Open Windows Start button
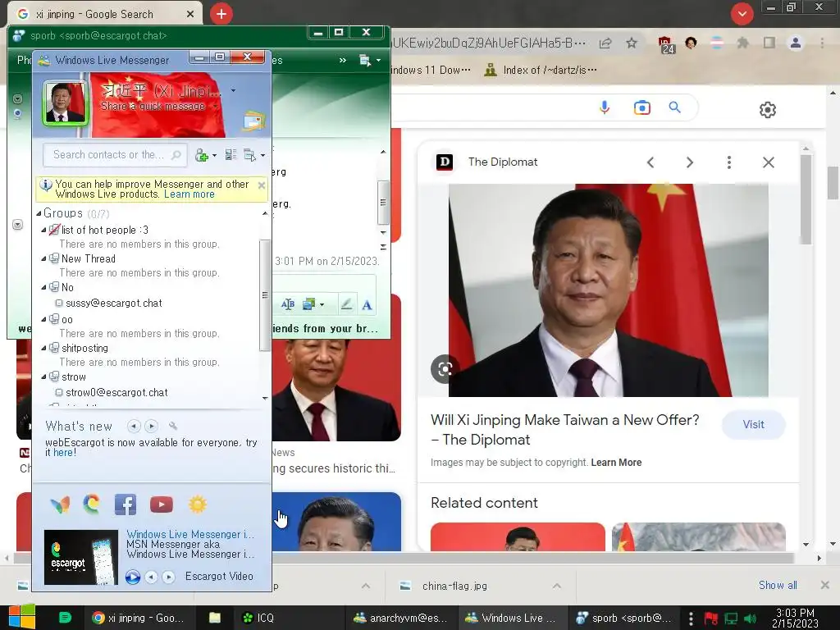 click(x=21, y=618)
